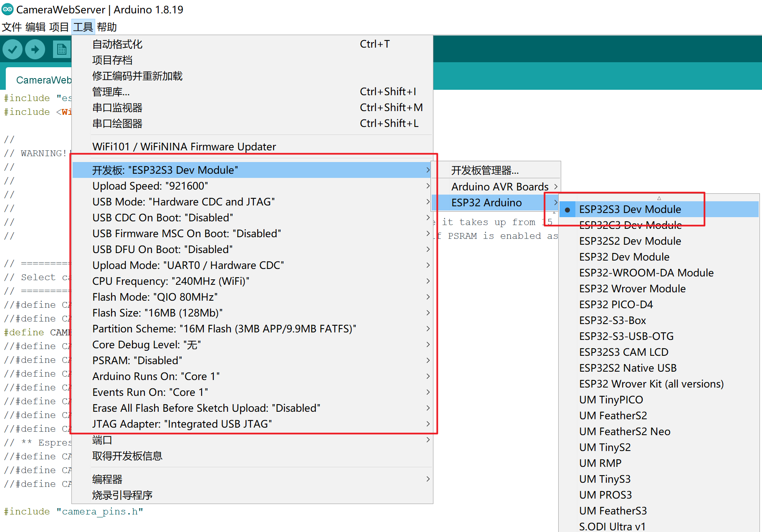The width and height of the screenshot is (762, 532).
Task: Select ESP32S3 CAM LCD board
Action: [x=659, y=352]
